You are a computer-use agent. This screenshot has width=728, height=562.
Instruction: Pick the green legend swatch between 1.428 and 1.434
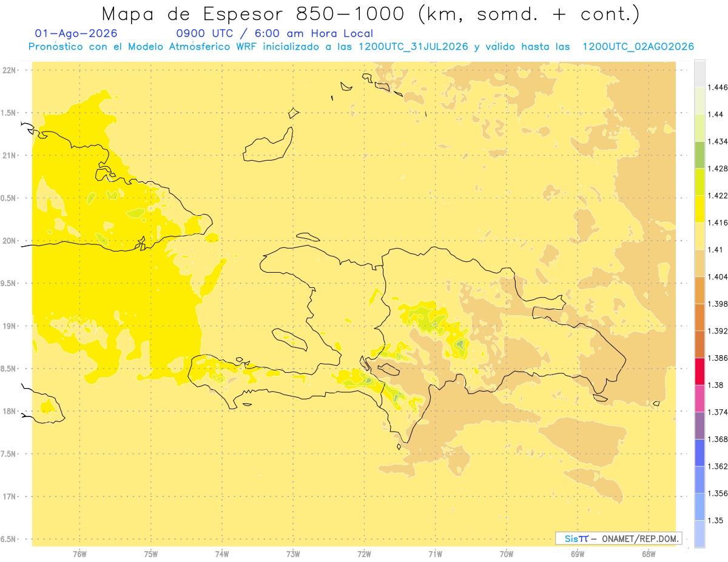[x=699, y=155]
